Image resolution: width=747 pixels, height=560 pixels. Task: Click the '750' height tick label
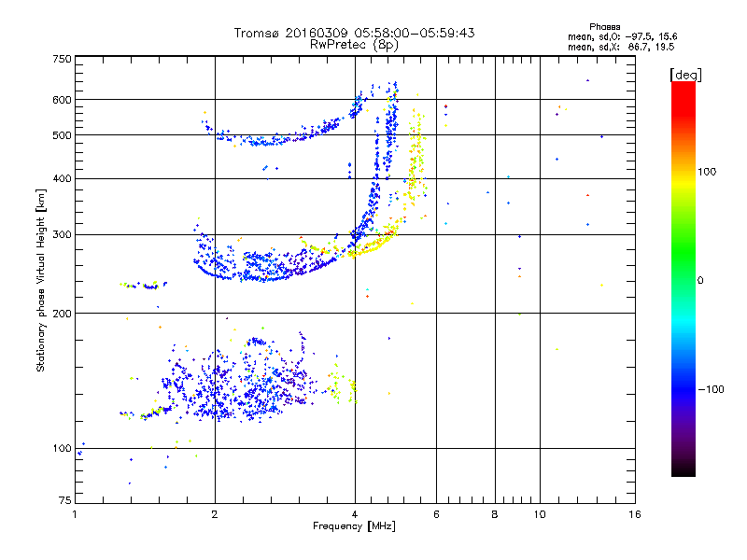click(x=62, y=59)
